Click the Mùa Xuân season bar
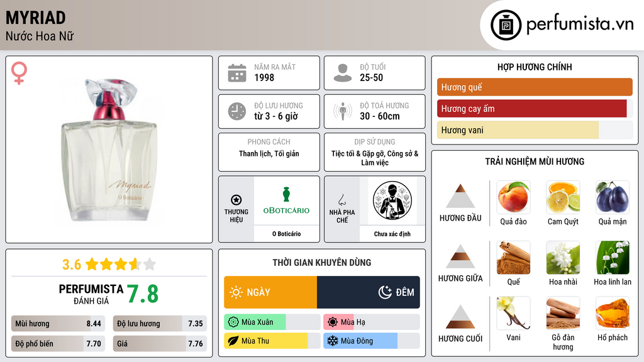The image size is (644, 362). [272, 322]
